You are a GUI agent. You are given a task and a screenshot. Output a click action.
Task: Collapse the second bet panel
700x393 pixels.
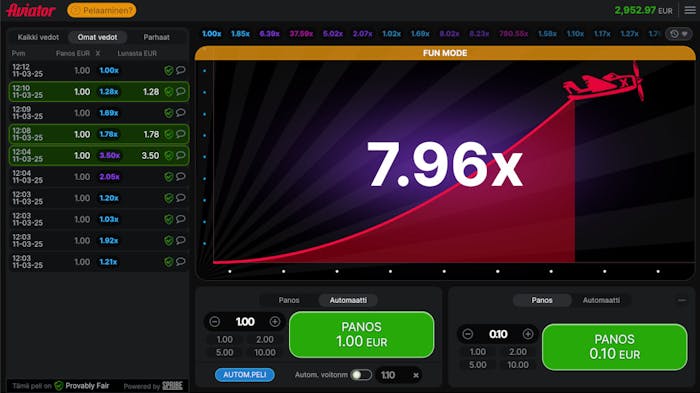pyautogui.click(x=682, y=300)
